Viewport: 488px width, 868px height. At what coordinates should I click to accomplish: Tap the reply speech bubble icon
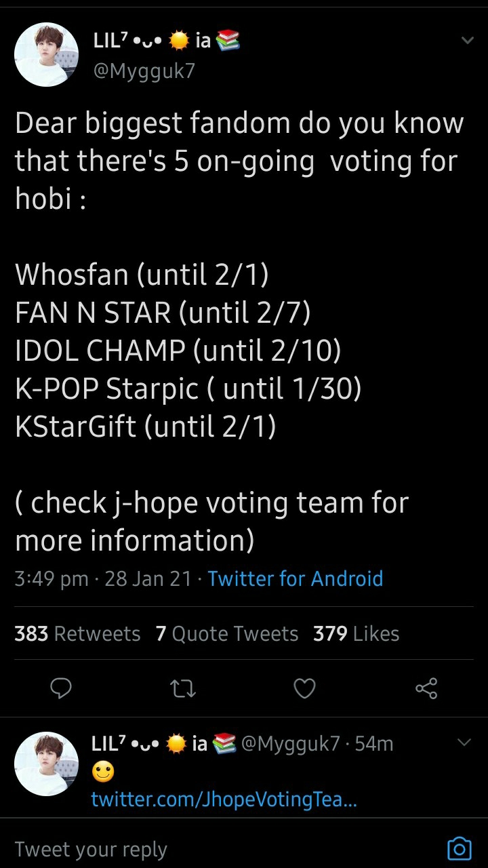click(61, 689)
